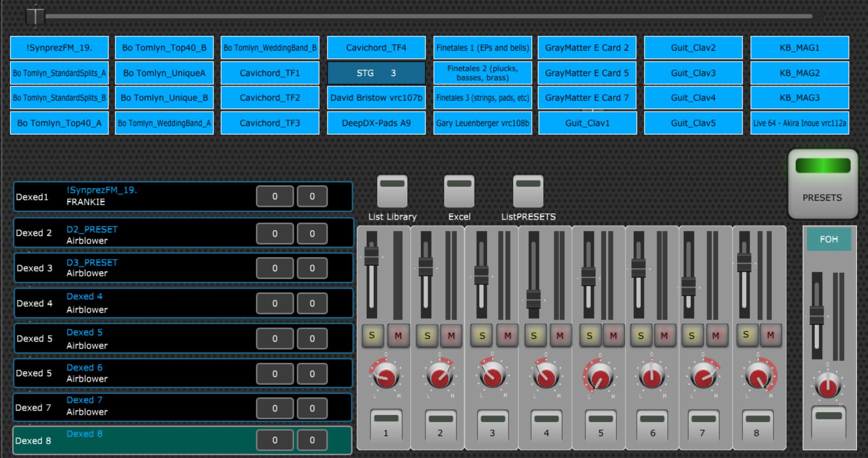Mute mixer channel 4
The image size is (868, 458).
pos(559,335)
